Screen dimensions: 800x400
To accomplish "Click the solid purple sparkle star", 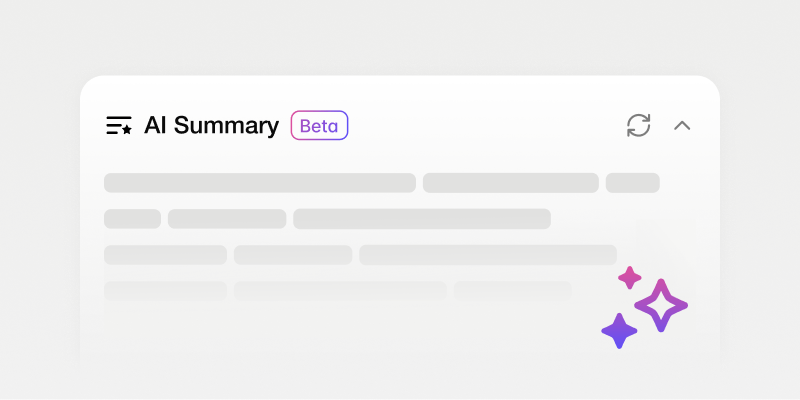I will click(619, 331).
